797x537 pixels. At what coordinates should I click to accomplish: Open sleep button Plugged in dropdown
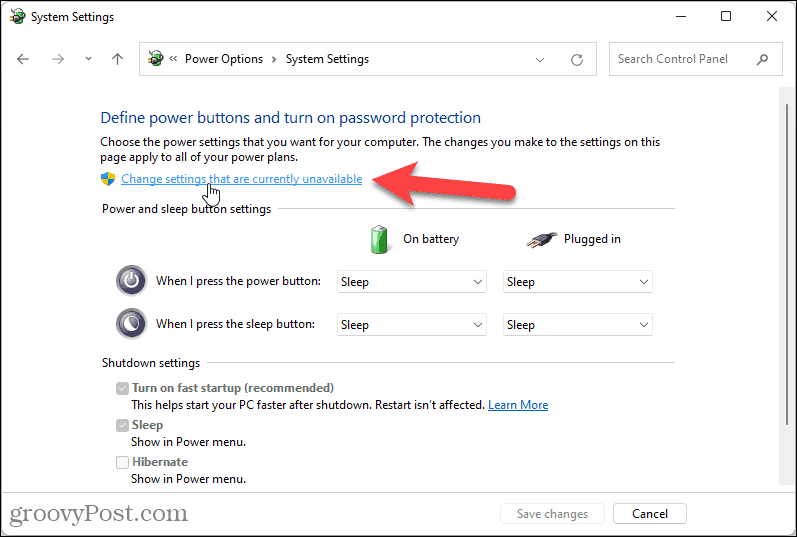pos(577,325)
